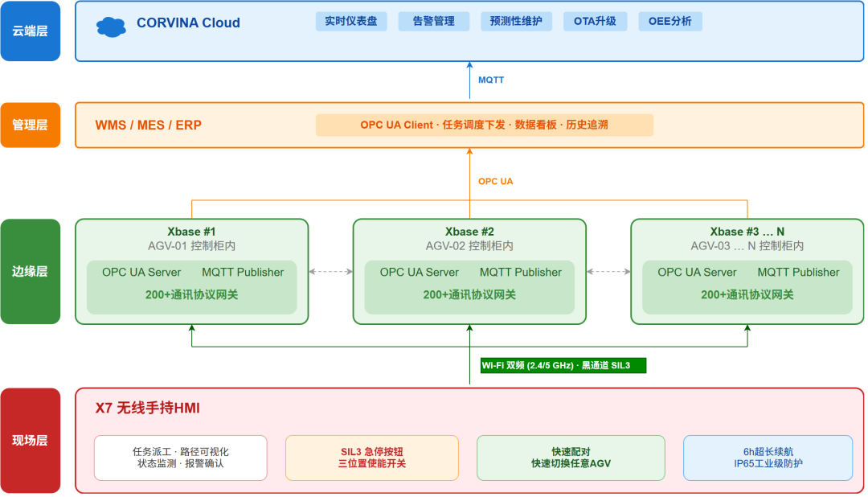This screenshot has height=497, width=868.
Task: Click the OTA升级 chip
Action: 595,22
